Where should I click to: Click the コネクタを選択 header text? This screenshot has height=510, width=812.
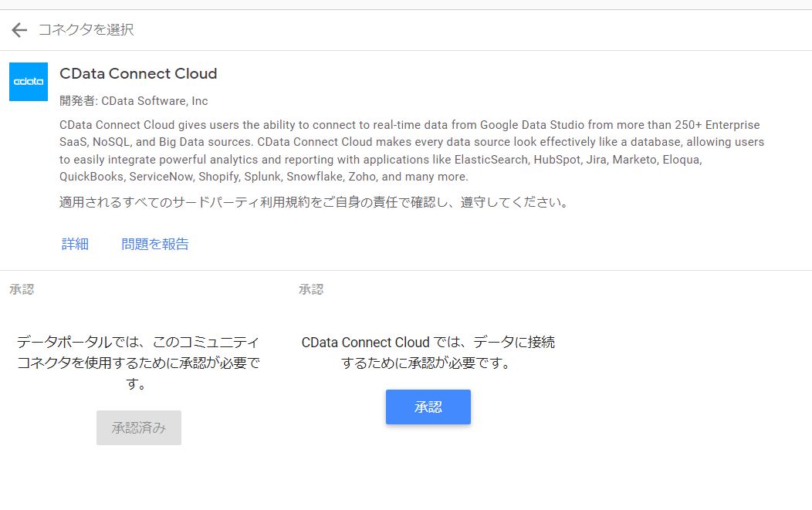coord(86,29)
